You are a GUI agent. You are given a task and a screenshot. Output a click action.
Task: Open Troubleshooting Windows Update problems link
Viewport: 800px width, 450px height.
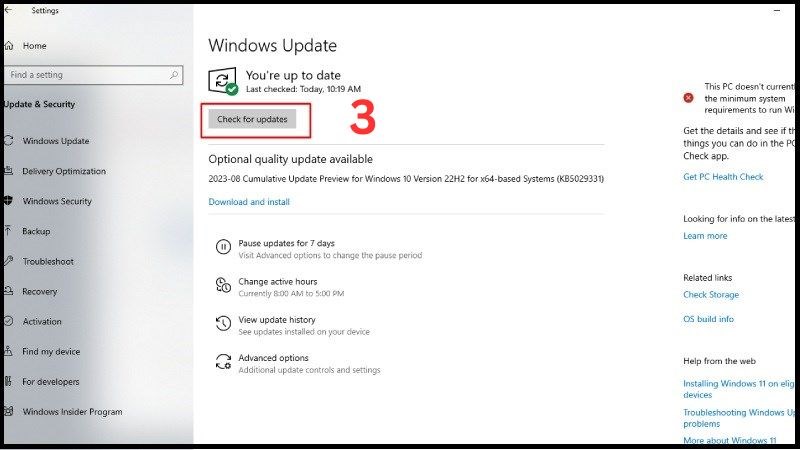739,418
